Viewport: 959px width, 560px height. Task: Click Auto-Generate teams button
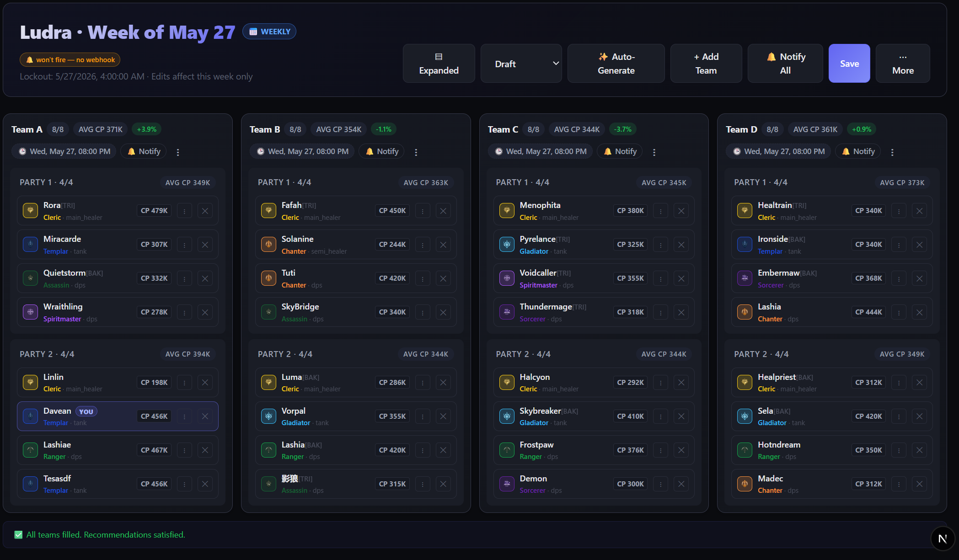(616, 64)
